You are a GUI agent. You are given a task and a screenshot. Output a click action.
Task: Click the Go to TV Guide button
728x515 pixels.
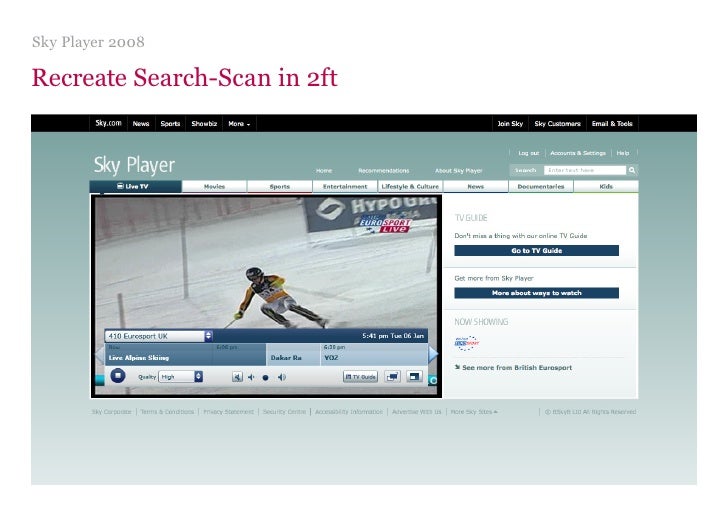tap(537, 250)
